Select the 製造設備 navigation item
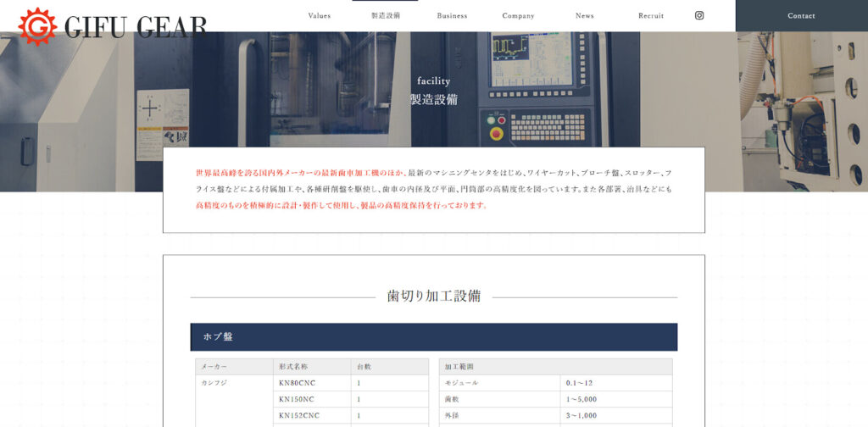This screenshot has width=868, height=427. point(386,16)
